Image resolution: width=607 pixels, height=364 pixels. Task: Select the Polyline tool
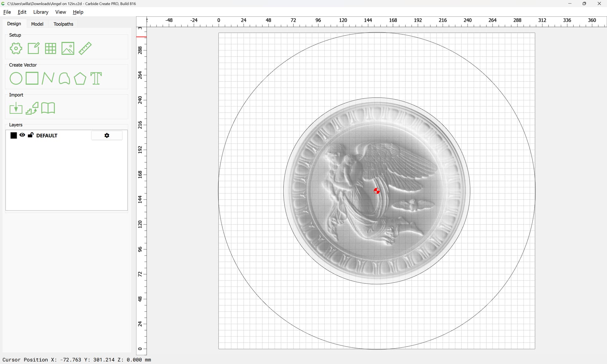[x=48, y=78]
